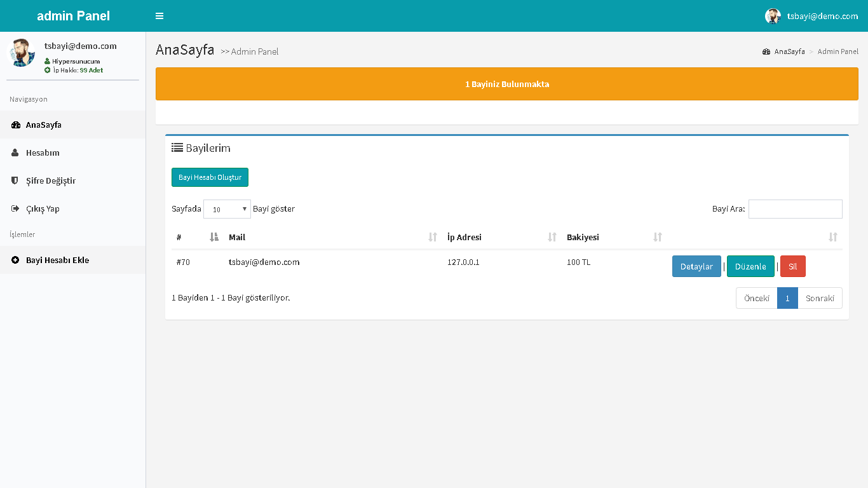Screen dimensions: 868x488
Task: Sort by the # column arrow icon
Action: 214,237
